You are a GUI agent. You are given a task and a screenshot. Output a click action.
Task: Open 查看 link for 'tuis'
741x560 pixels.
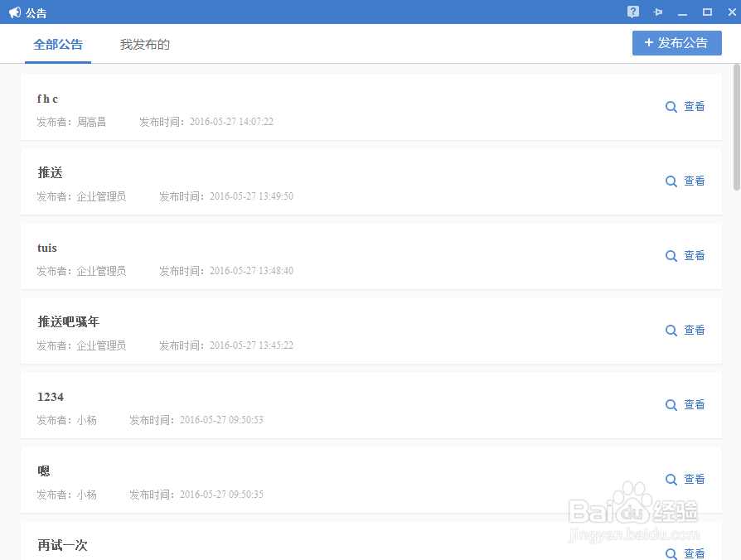(x=695, y=255)
